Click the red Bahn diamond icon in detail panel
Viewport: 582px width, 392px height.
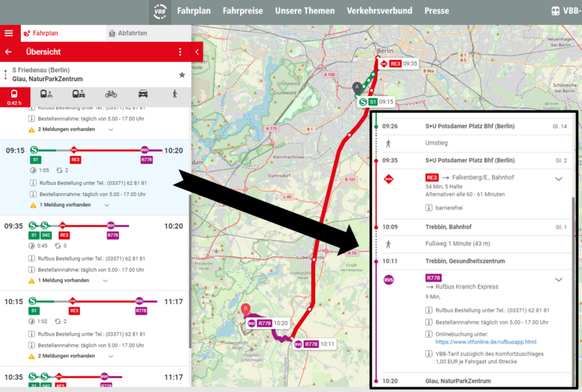(389, 179)
